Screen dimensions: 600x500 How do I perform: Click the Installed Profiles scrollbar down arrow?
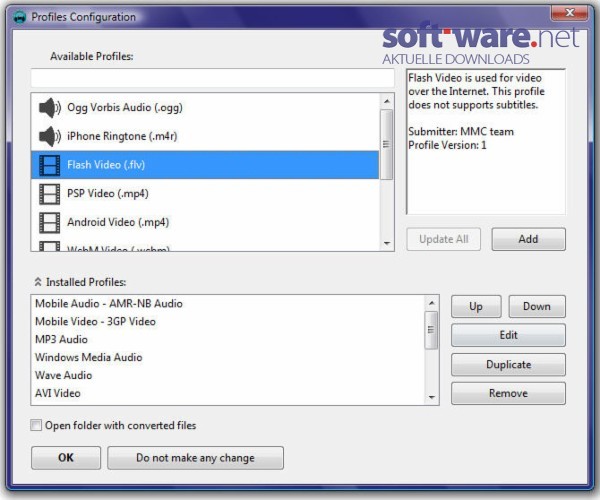coord(432,397)
